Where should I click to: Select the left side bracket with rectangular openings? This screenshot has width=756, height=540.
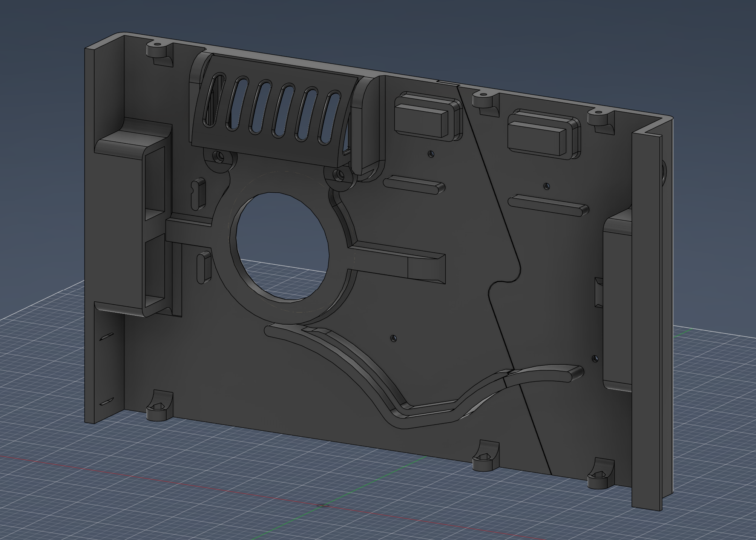(153, 226)
